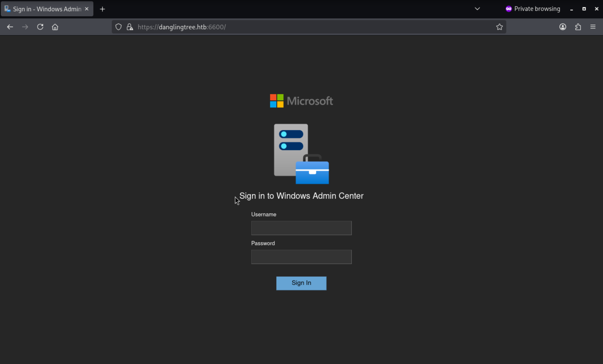Submit with the Sign In button

(x=301, y=283)
